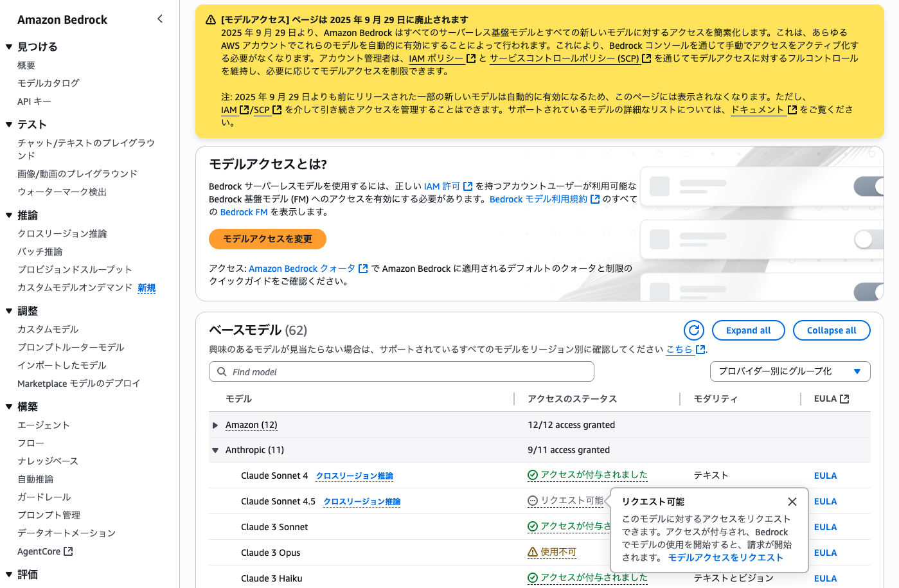Expand the Amazon (12) provider row
The image size is (899, 588).
point(215,425)
